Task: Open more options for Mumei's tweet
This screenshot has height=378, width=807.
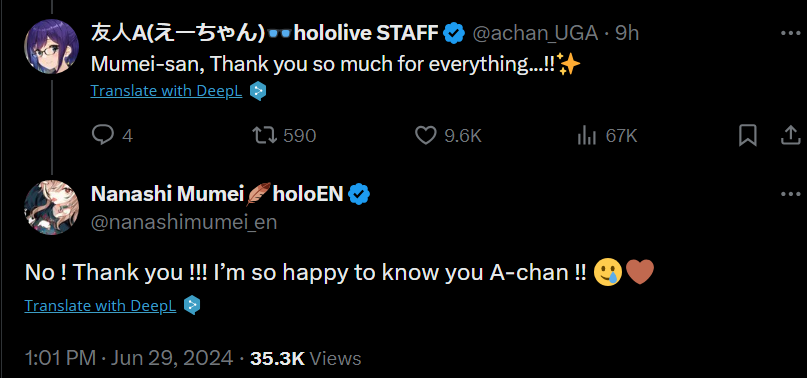Action: tap(790, 194)
